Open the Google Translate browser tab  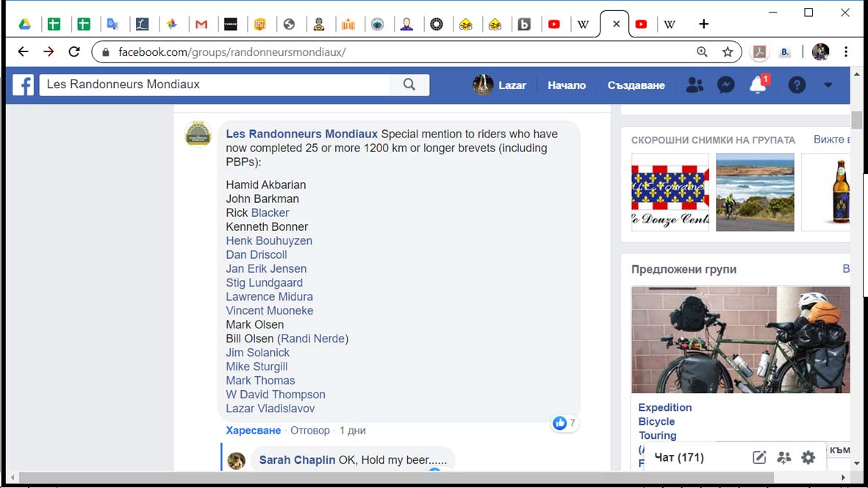point(113,24)
